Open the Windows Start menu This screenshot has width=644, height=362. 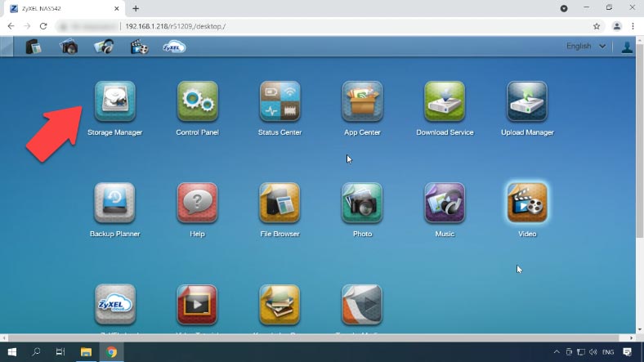coord(12,352)
